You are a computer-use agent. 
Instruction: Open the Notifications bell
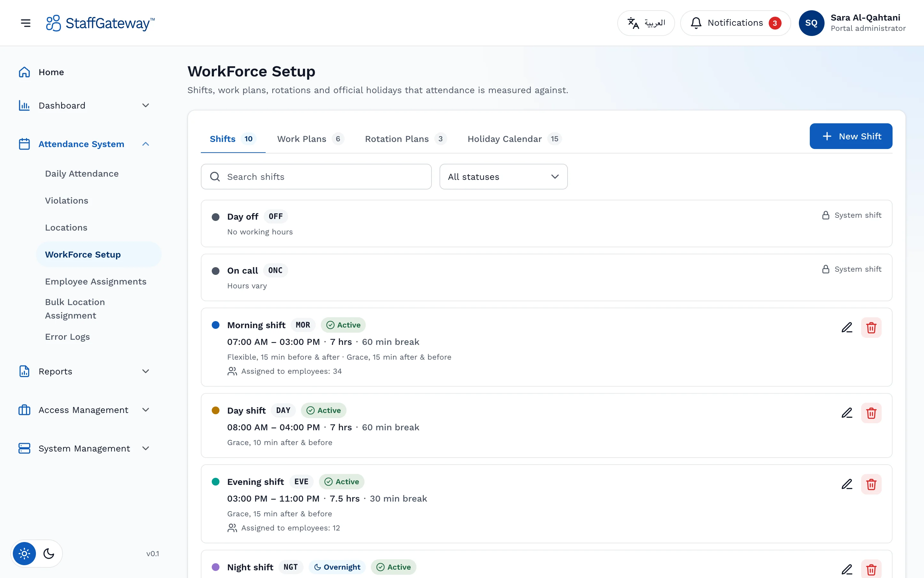tap(735, 23)
